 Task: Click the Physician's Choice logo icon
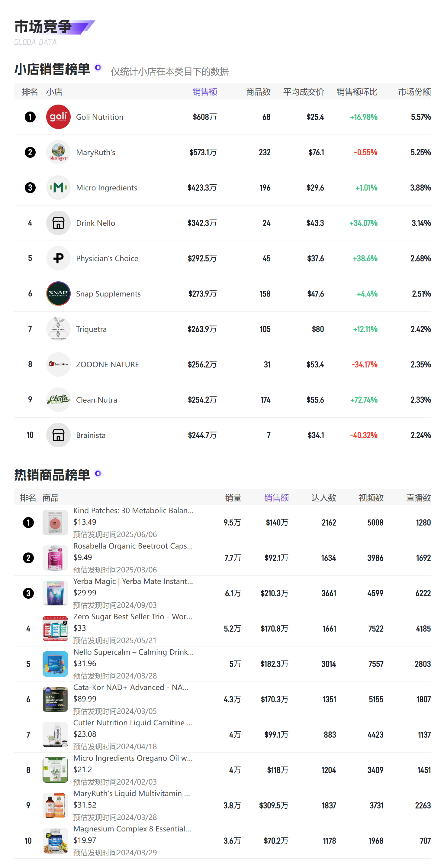[x=58, y=258]
